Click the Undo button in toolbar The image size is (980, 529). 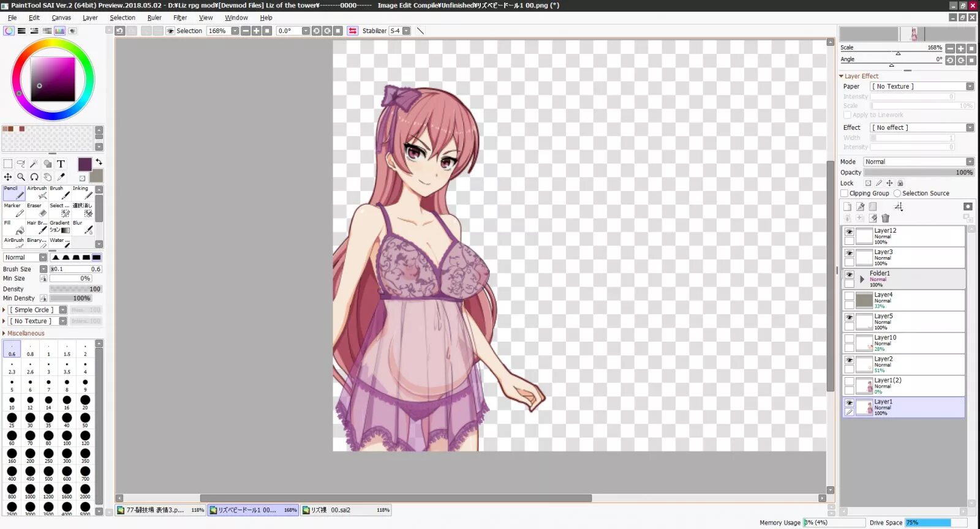tap(120, 31)
